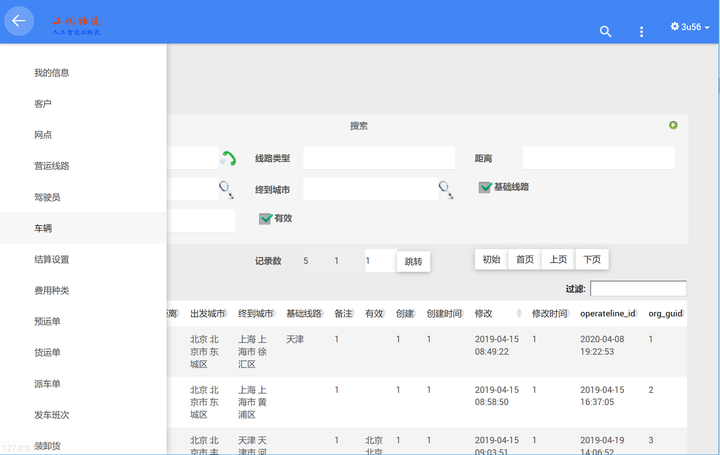Screen dimensions: 720x455
Task: Toggle the 基础线路 checkbox
Action: click(485, 187)
